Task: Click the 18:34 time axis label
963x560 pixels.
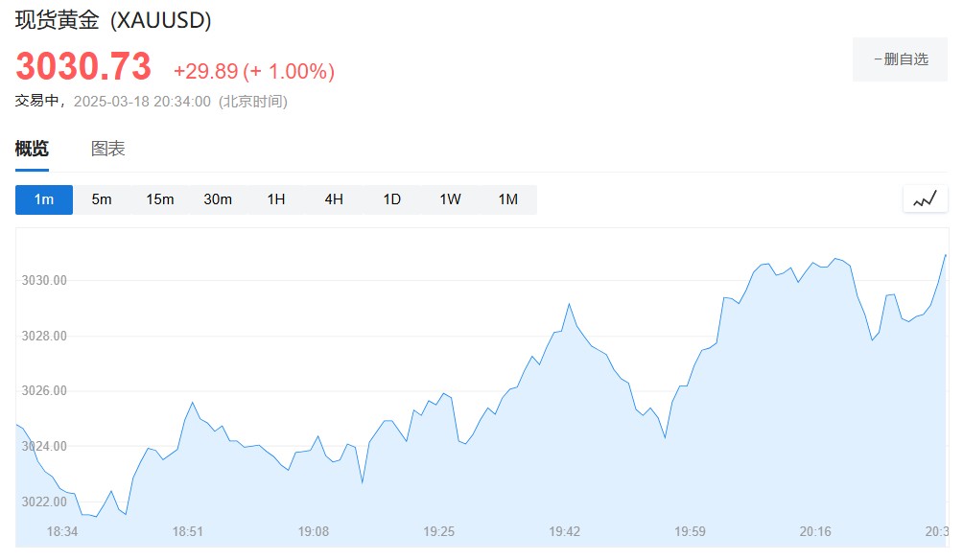Action: pyautogui.click(x=62, y=531)
